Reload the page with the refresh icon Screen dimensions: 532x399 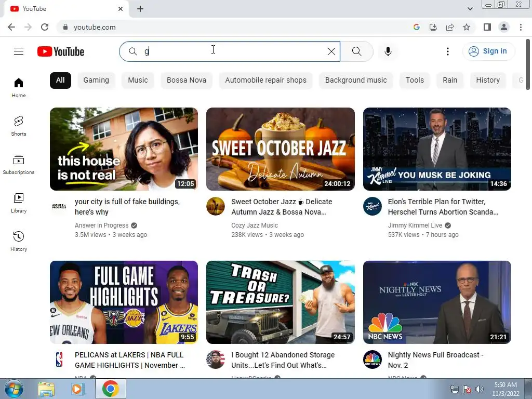point(45,27)
